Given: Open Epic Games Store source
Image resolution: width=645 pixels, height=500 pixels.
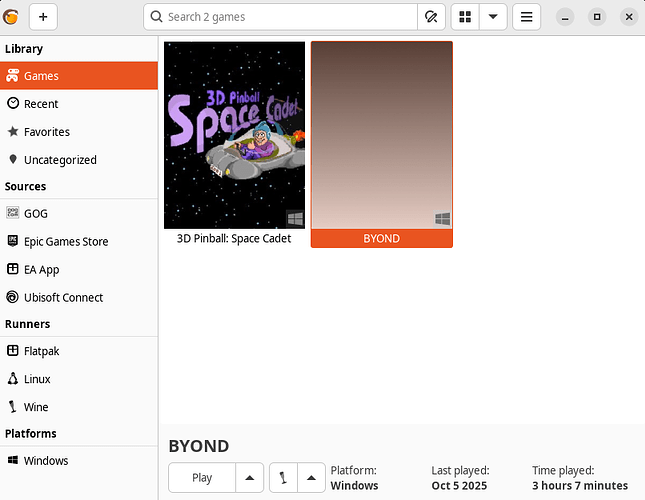Looking at the screenshot, I should pyautogui.click(x=66, y=242).
